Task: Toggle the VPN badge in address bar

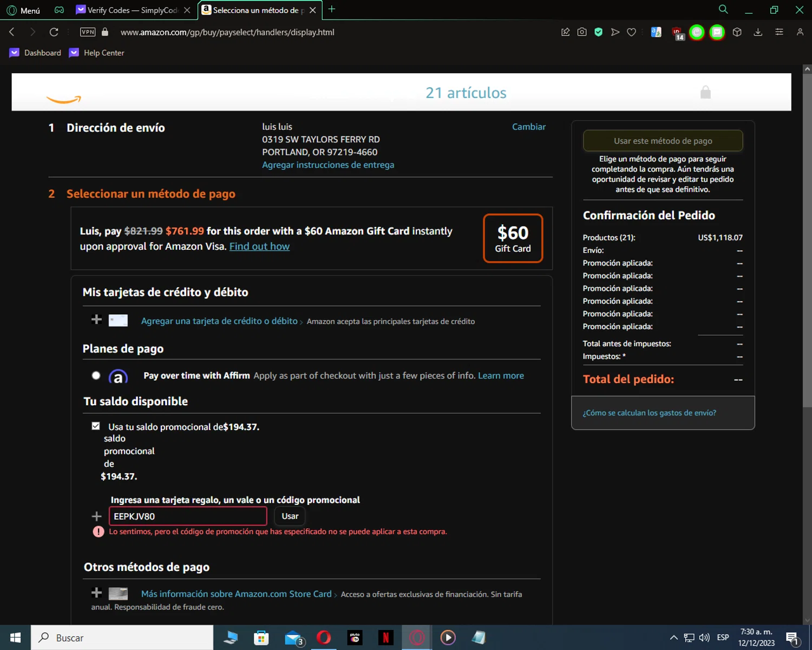Action: tap(88, 32)
